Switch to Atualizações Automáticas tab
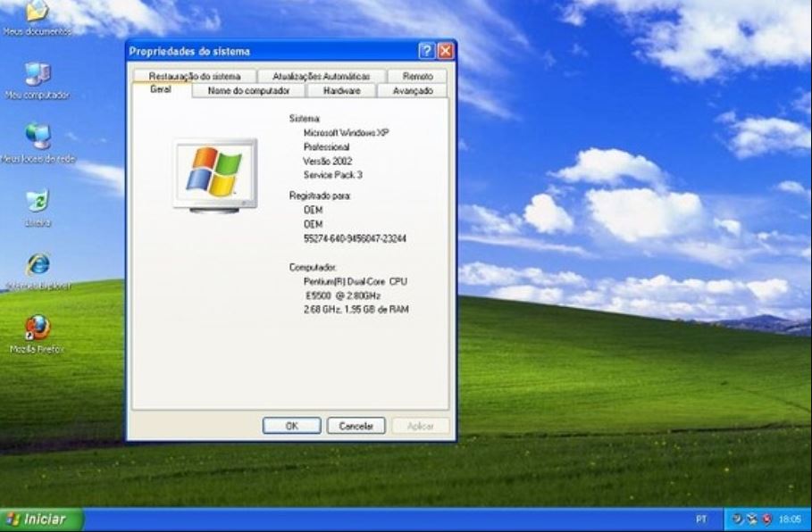 coord(321,76)
